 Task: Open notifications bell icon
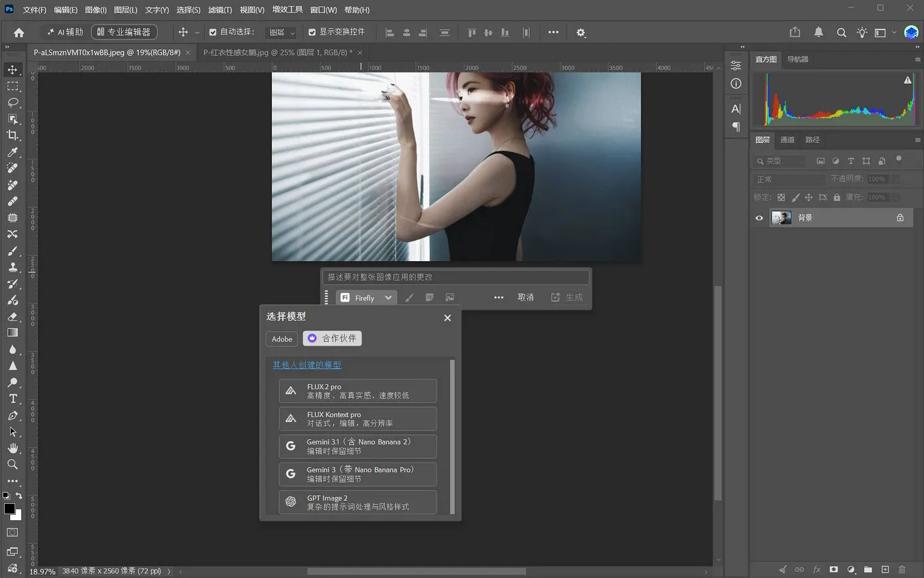pos(819,33)
